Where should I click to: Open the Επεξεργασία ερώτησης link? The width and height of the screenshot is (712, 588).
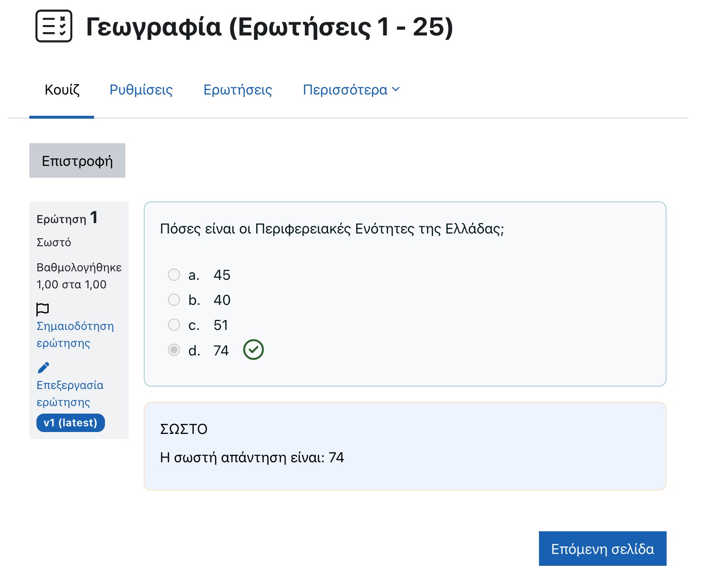click(x=69, y=394)
